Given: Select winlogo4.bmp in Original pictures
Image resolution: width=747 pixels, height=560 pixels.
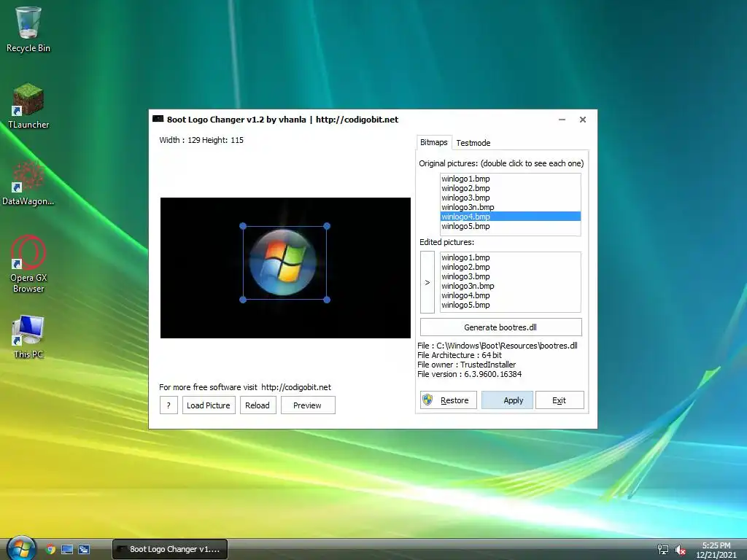Looking at the screenshot, I should (510, 217).
